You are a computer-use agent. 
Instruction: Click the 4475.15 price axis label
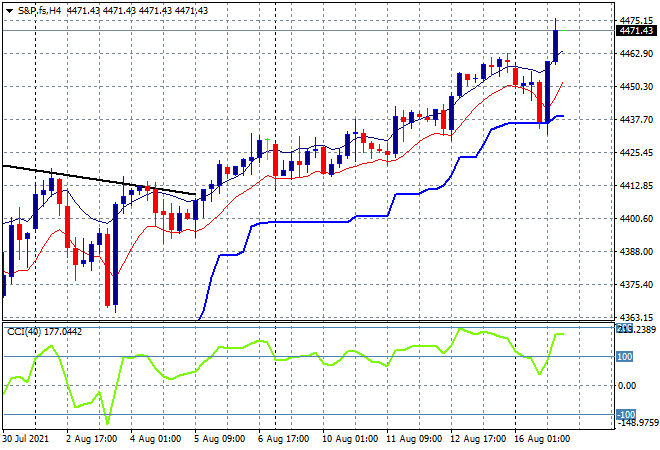pos(636,20)
